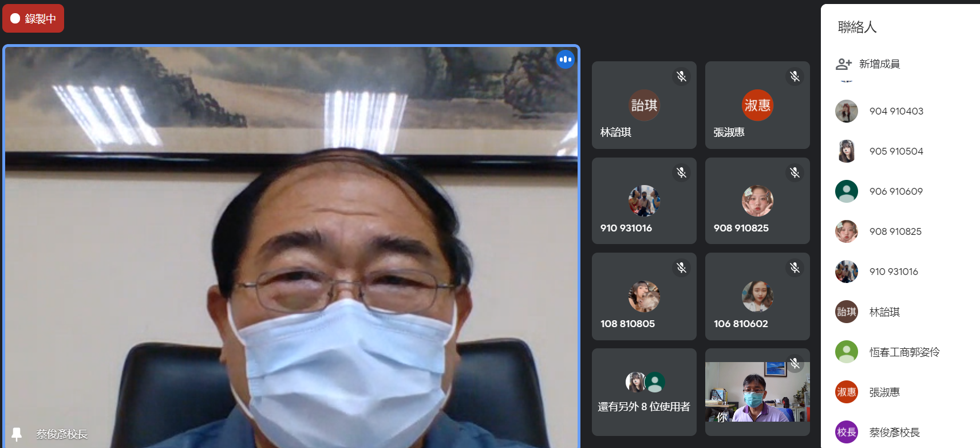
Task: Select contact 905 910504 in list
Action: click(x=900, y=151)
